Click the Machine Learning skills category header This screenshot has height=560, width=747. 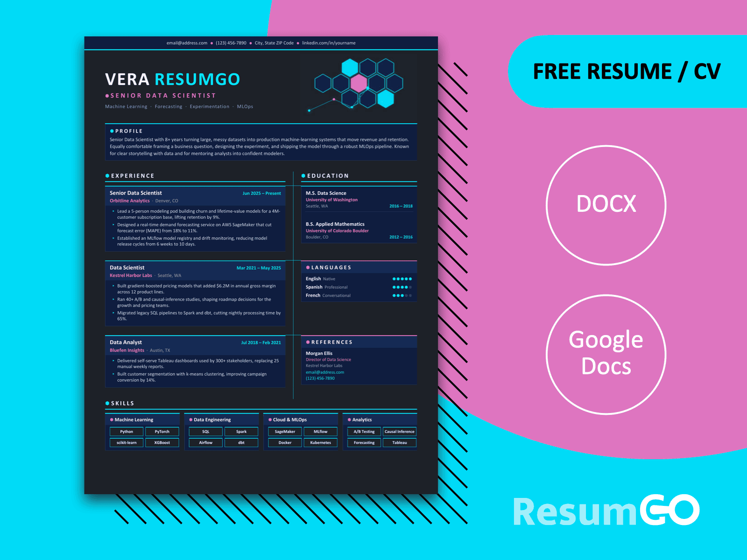[142, 420]
